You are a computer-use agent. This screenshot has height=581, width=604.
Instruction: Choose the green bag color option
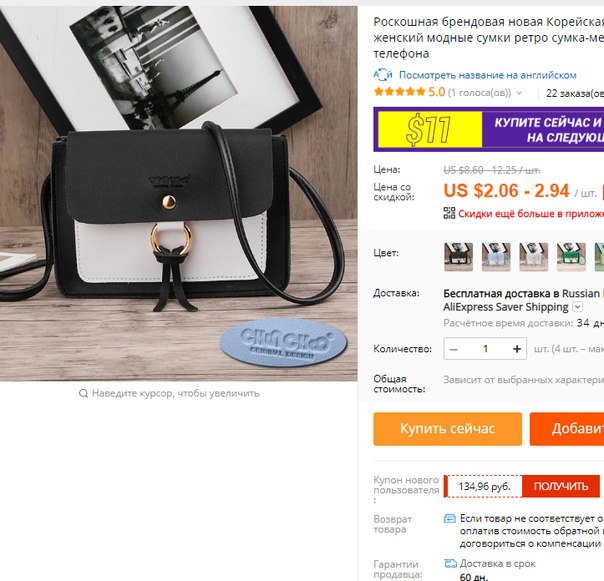click(571, 257)
